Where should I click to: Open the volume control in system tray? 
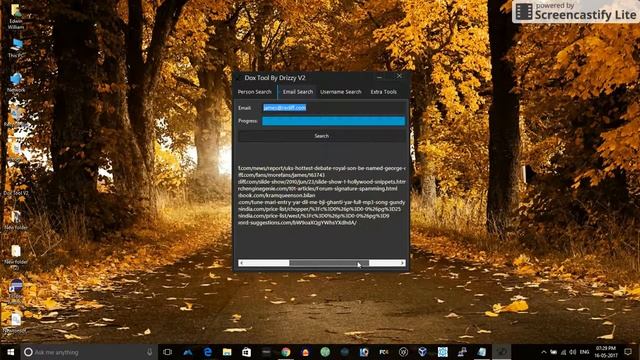[573, 352]
